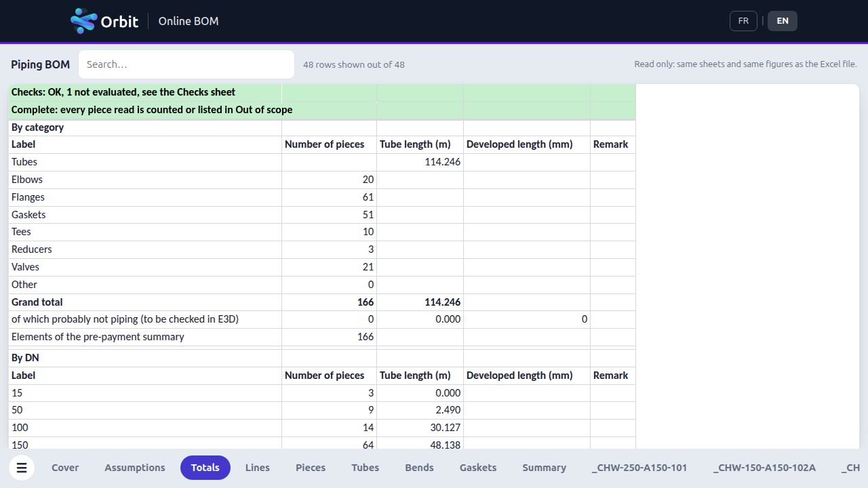Click the Valves row label
Image resolution: width=868 pixels, height=488 pixels.
click(x=25, y=267)
